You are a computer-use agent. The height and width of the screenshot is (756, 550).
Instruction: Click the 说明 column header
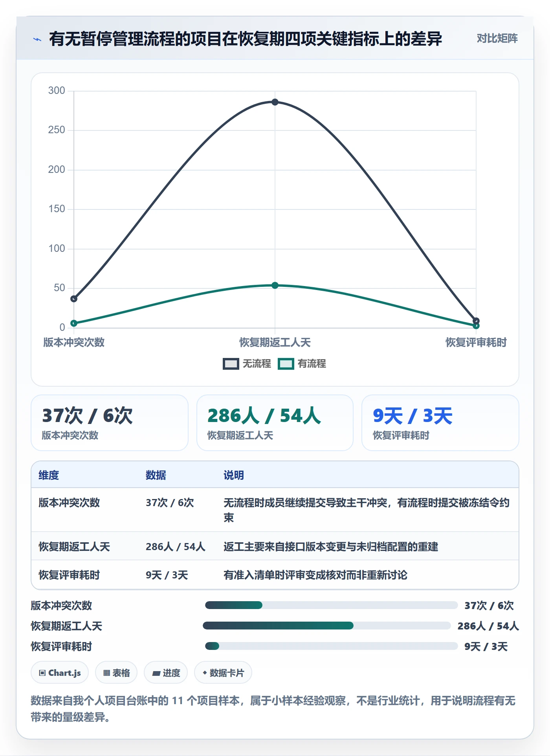point(234,475)
